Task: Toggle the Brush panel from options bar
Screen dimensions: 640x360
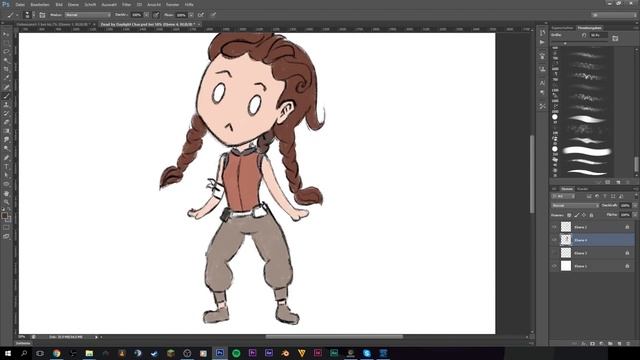Action: click(42, 15)
